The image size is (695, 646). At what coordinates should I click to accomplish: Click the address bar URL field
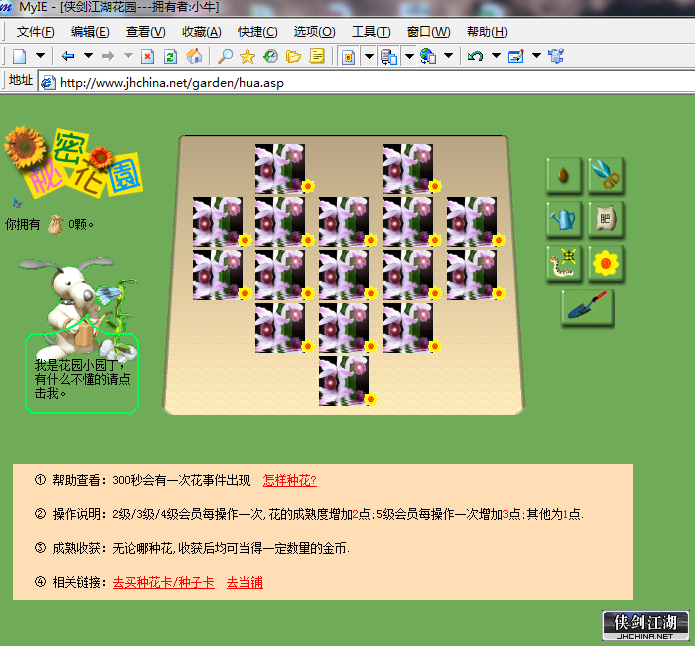click(x=368, y=83)
